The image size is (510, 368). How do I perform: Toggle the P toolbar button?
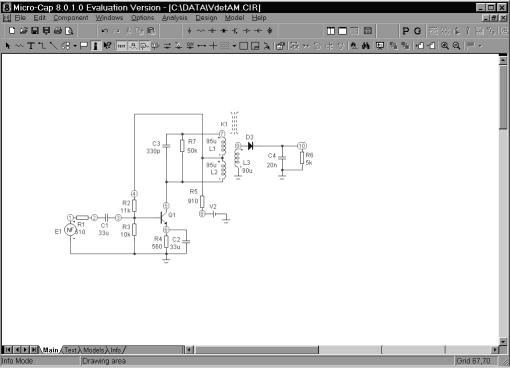click(x=406, y=31)
